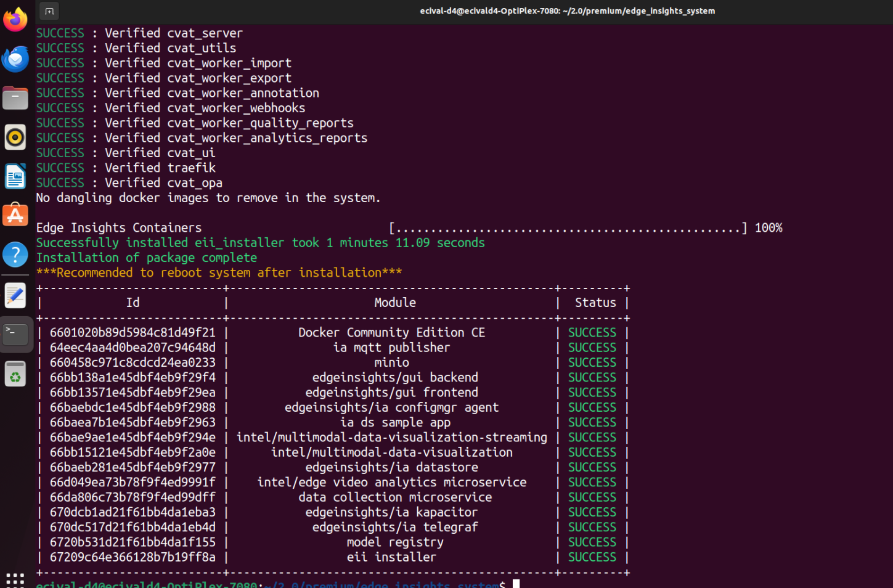
Task: Click 'edgeinsights/ia kapacitor' module cell
Action: point(391,513)
